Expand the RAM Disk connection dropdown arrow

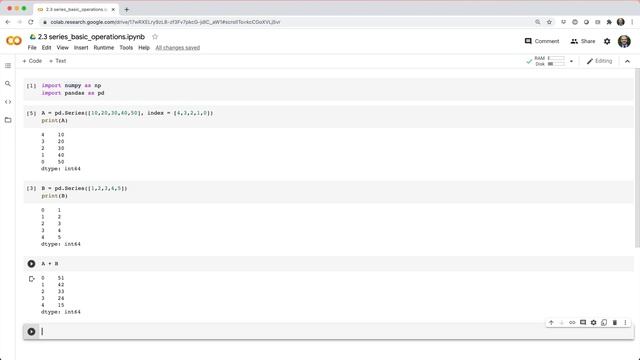pos(571,61)
